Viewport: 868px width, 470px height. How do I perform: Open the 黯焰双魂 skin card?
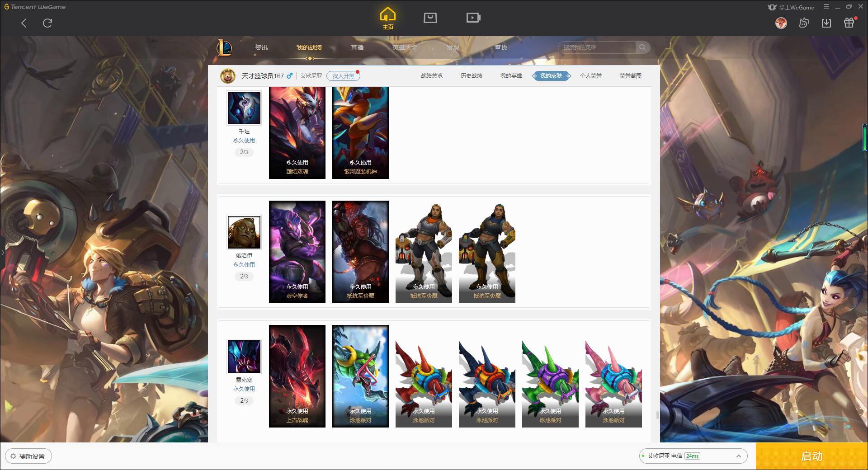pos(297,133)
